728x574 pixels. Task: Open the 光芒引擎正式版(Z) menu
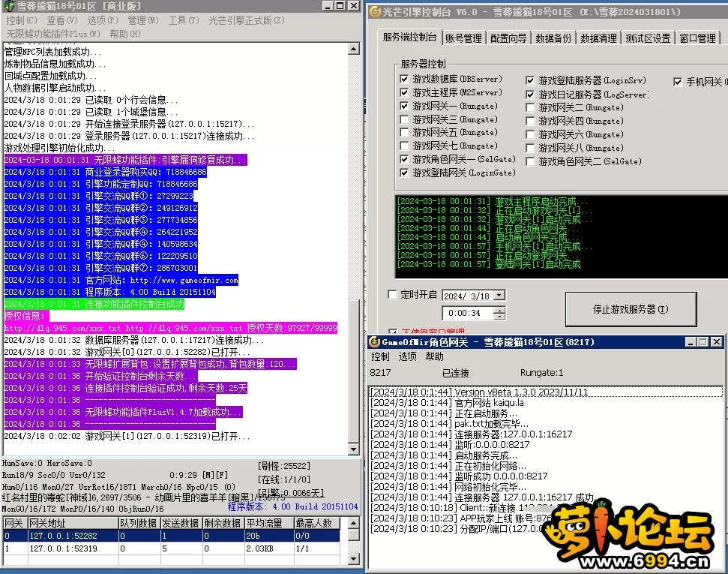point(247,20)
